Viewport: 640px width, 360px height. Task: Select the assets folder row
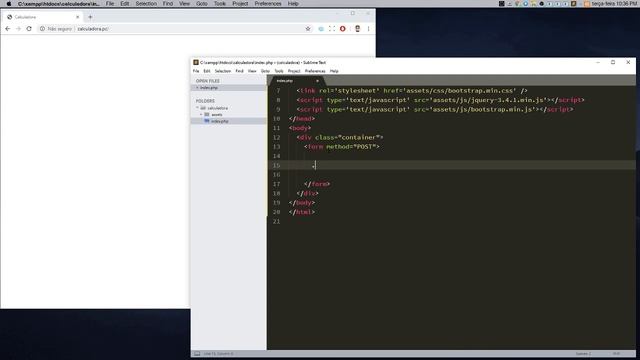pos(229,115)
